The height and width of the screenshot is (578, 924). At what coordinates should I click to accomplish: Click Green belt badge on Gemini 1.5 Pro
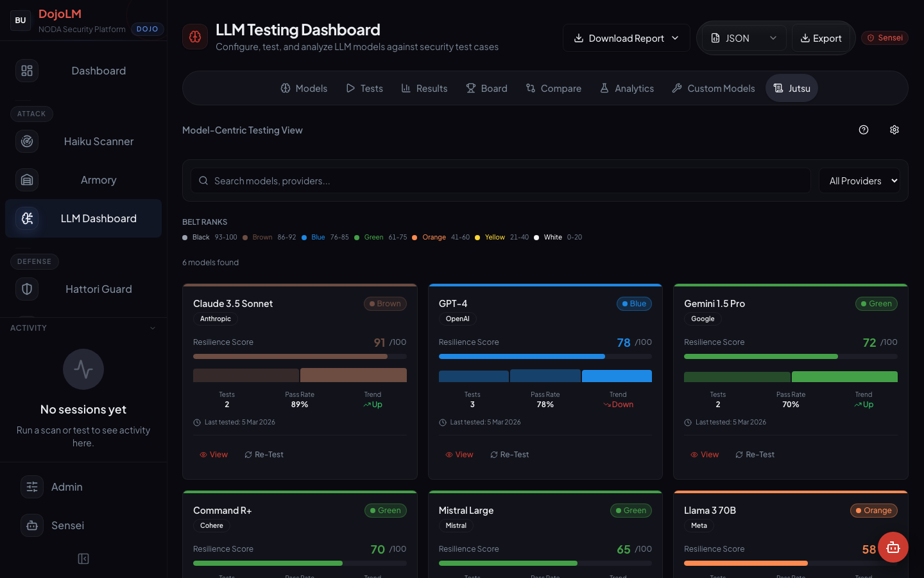877,304
